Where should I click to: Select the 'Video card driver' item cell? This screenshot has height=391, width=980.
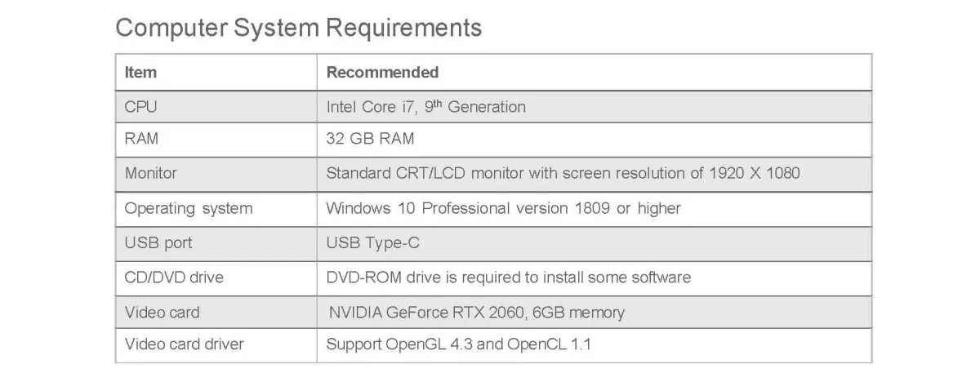184,344
